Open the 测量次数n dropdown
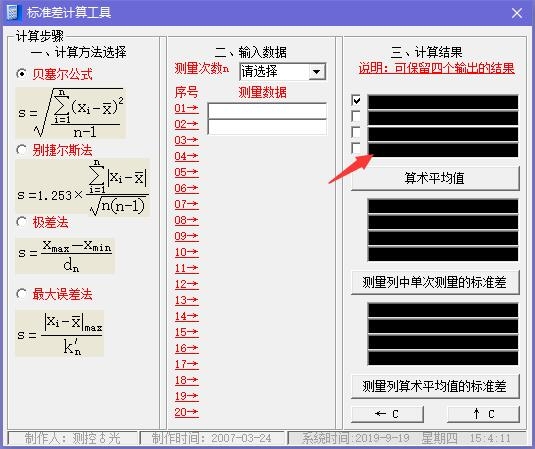This screenshot has width=535, height=449. pos(317,72)
